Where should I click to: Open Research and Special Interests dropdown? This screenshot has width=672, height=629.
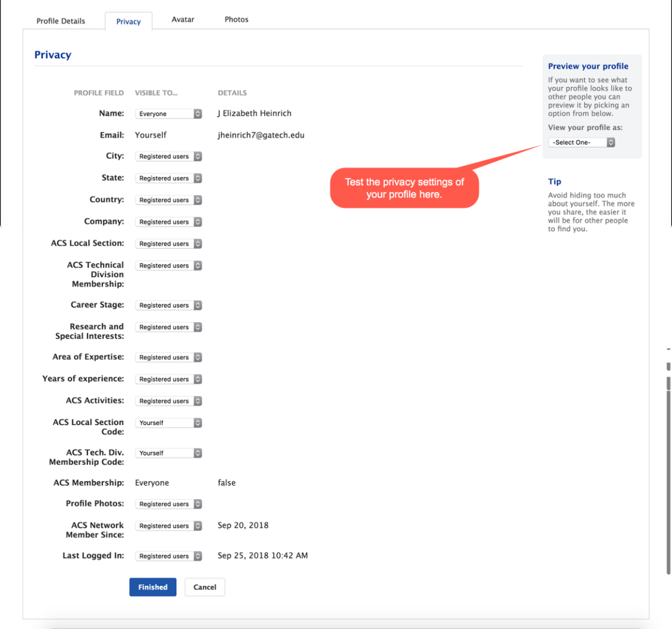click(168, 328)
